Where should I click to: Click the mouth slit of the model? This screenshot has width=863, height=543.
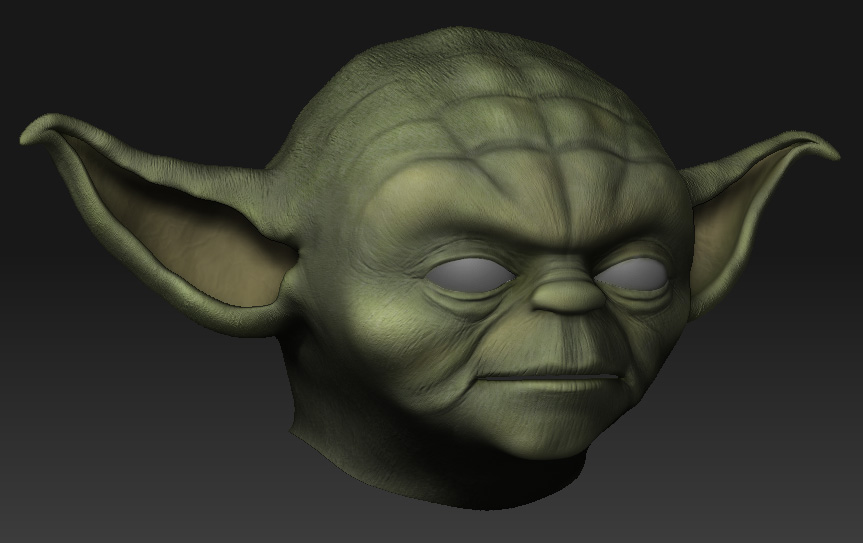point(549,377)
